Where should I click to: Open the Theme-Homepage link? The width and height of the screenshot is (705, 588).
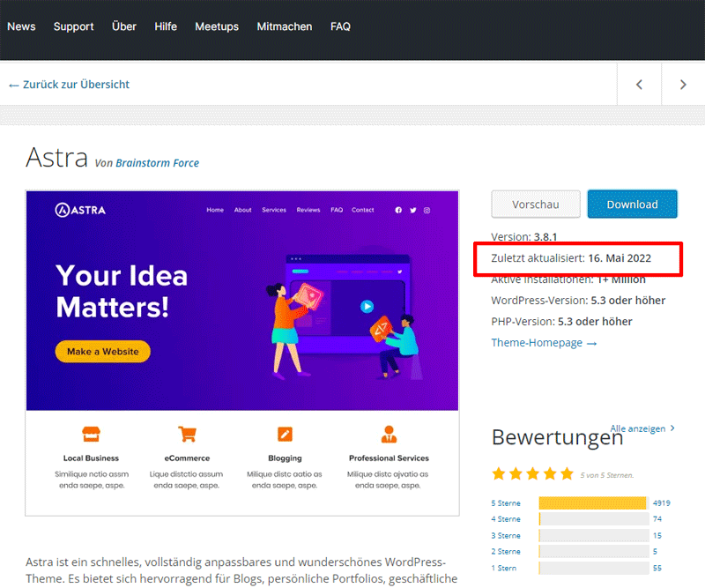point(544,343)
